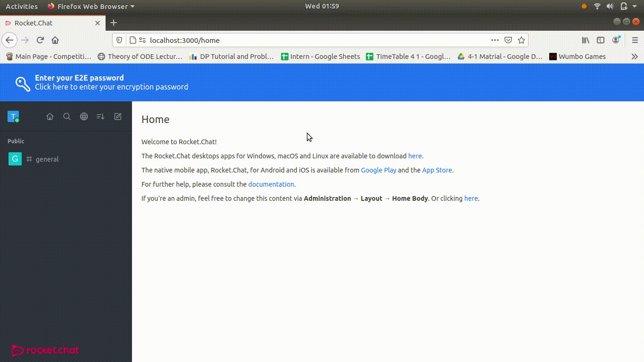Click the volume icon in top bar
The width and height of the screenshot is (644, 362).
610,6
